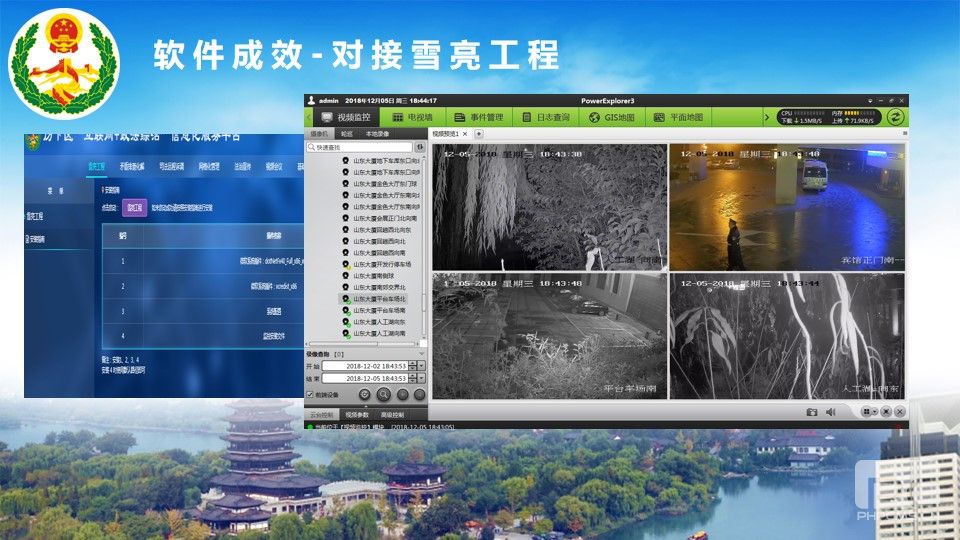Open the 高级控制 advanced control tab
This screenshot has height=540, width=960.
392,415
